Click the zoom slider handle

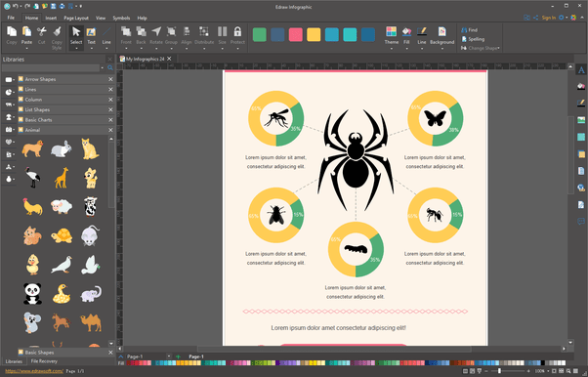click(x=499, y=370)
